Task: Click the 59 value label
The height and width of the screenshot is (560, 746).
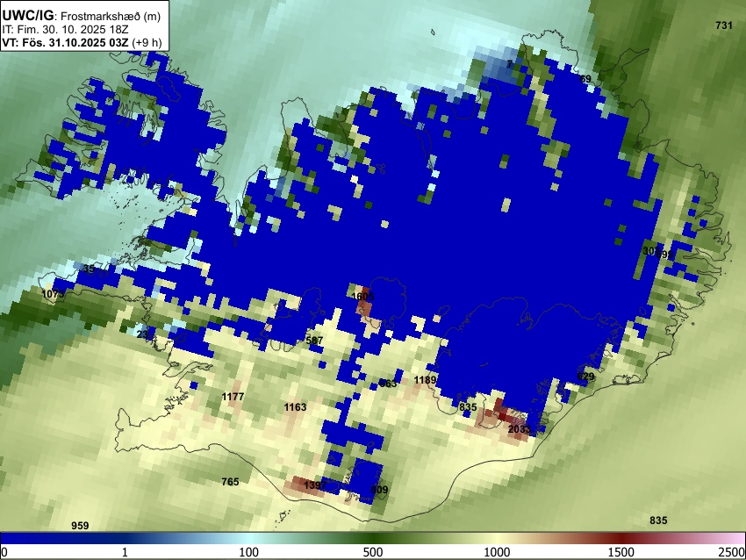Action: pyautogui.click(x=585, y=79)
